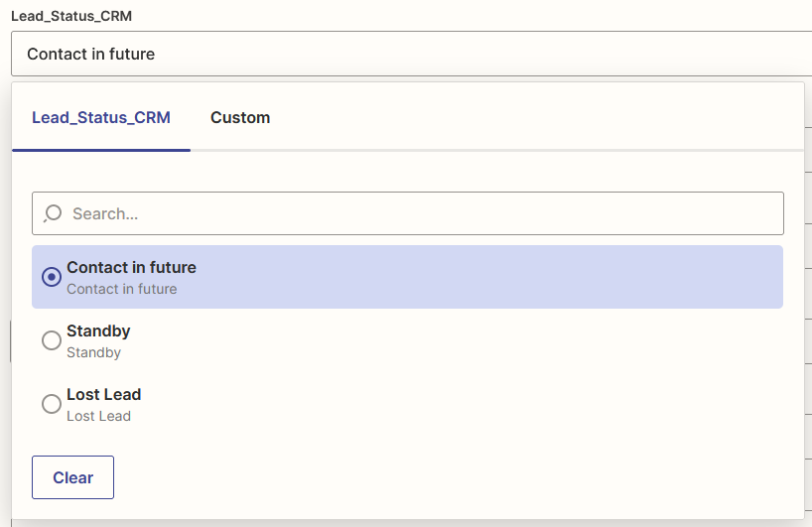Click the bold Lost Lead option title

(103, 394)
